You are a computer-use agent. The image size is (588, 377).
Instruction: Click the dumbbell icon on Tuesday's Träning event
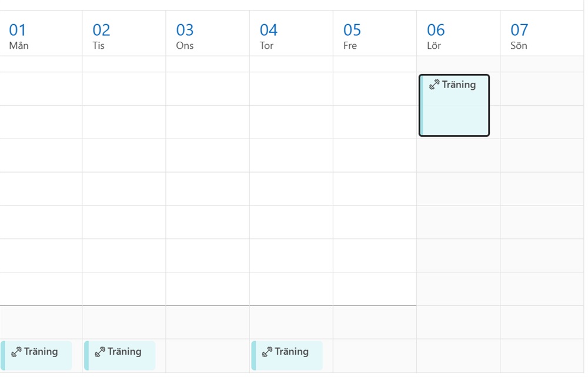100,352
